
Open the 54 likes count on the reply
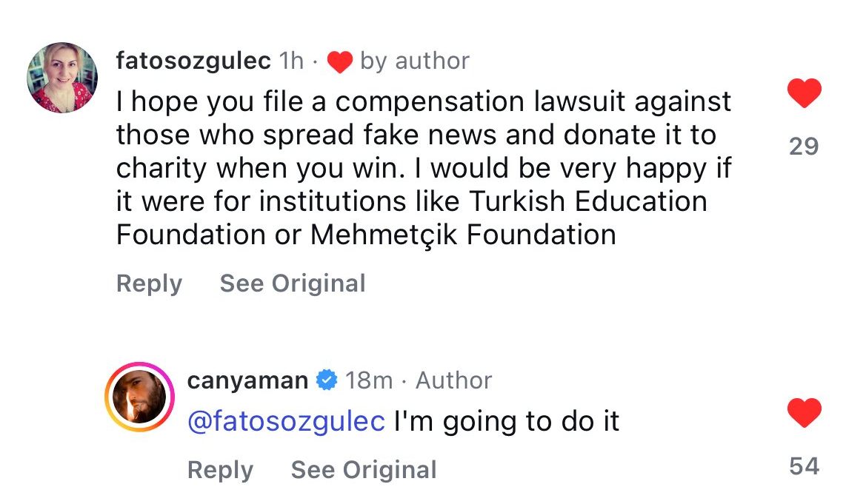pos(804,466)
